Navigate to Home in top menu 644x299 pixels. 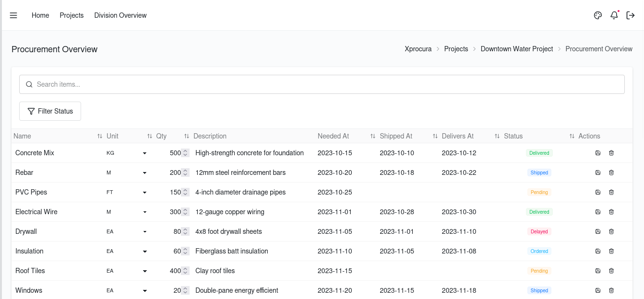click(x=40, y=15)
